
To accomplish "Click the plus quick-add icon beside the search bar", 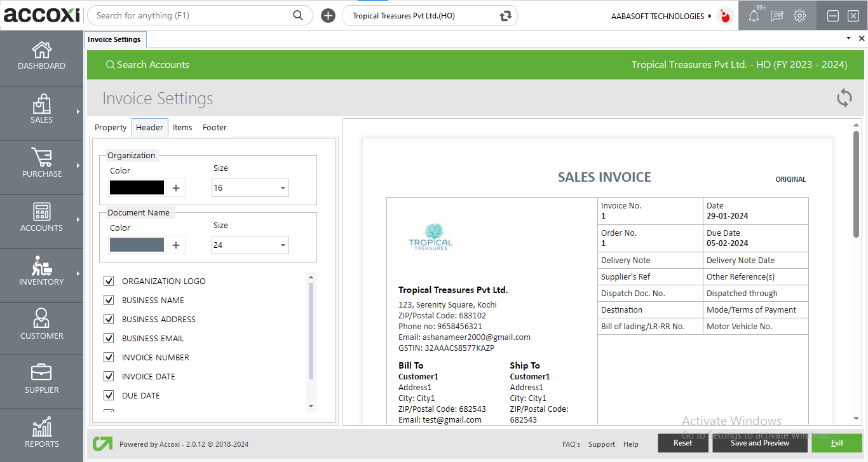I will (328, 16).
